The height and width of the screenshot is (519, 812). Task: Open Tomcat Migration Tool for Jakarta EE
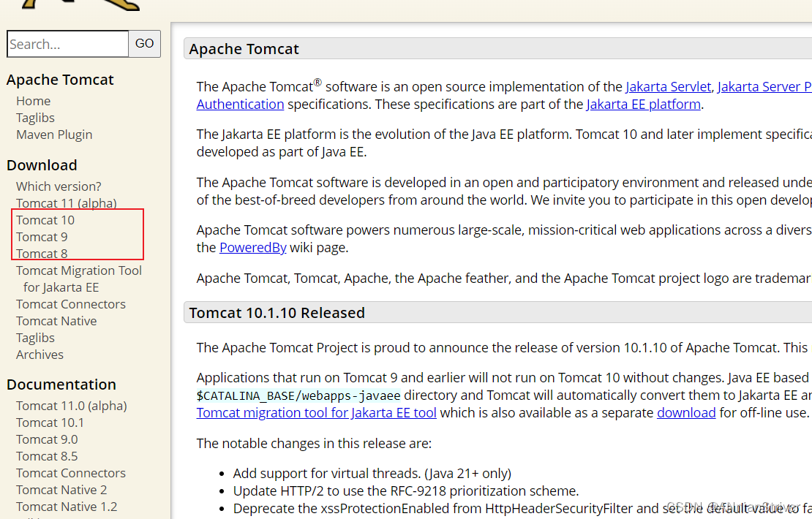[x=79, y=279]
